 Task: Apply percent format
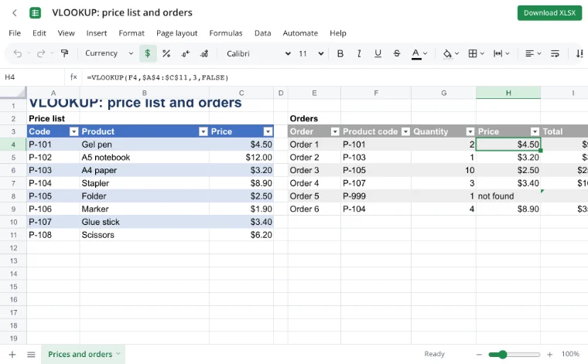pyautogui.click(x=166, y=53)
